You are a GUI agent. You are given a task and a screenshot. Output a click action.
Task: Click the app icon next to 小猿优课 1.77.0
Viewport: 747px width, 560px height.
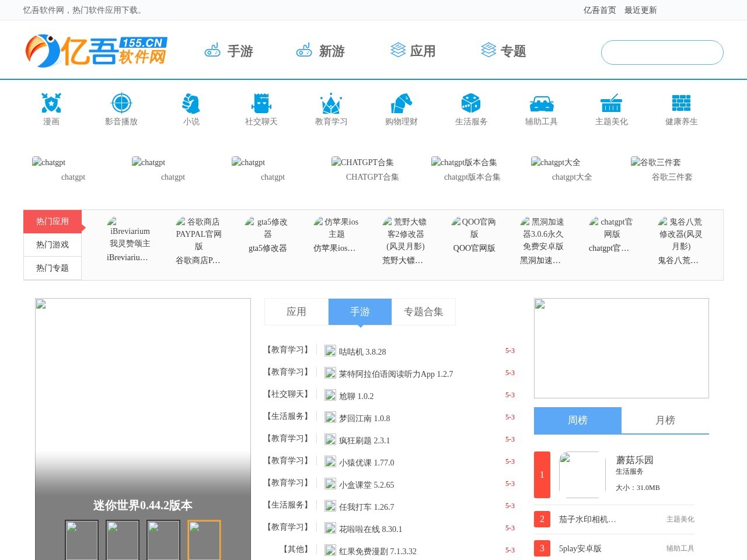330,461
